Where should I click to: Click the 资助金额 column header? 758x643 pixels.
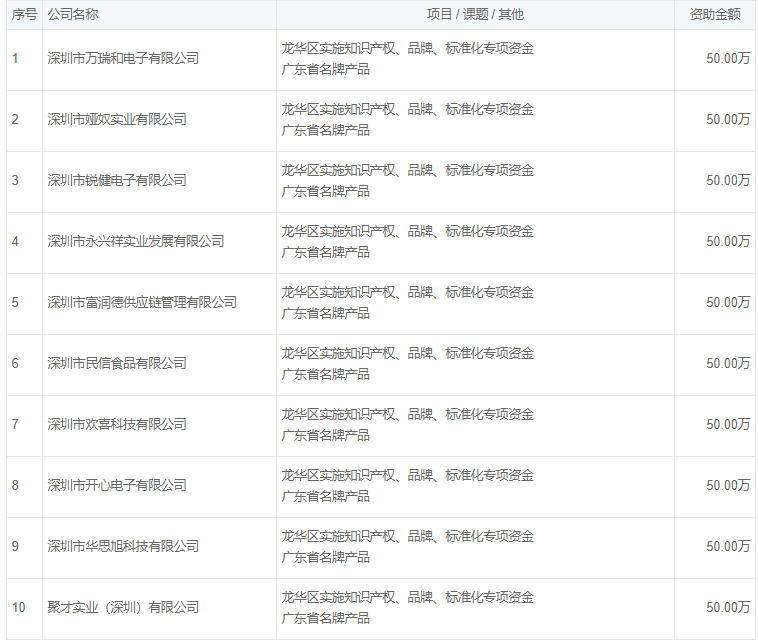tap(715, 15)
